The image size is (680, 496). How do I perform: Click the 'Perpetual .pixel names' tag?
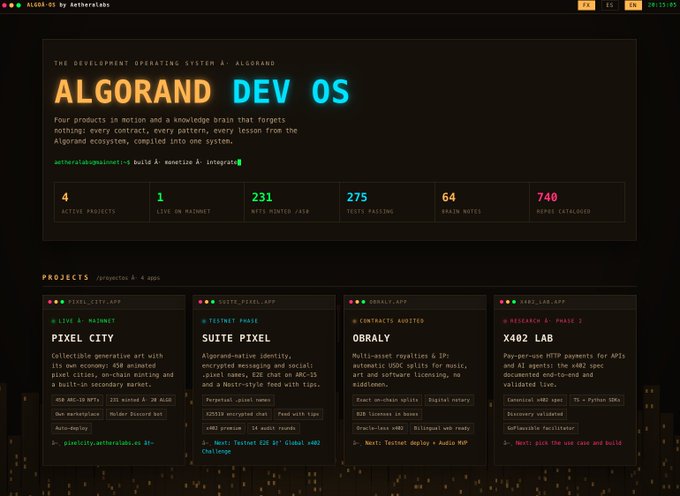click(x=238, y=400)
